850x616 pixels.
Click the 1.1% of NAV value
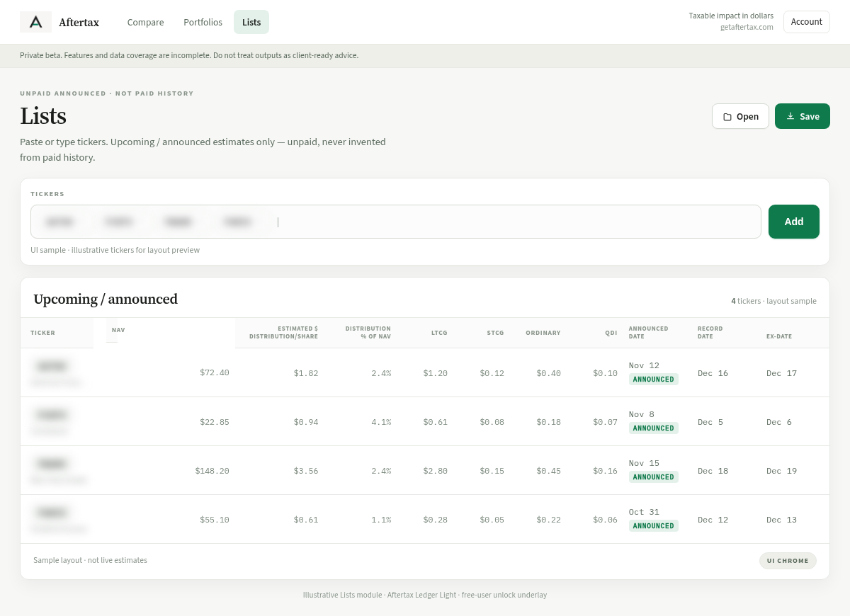pyautogui.click(x=381, y=520)
